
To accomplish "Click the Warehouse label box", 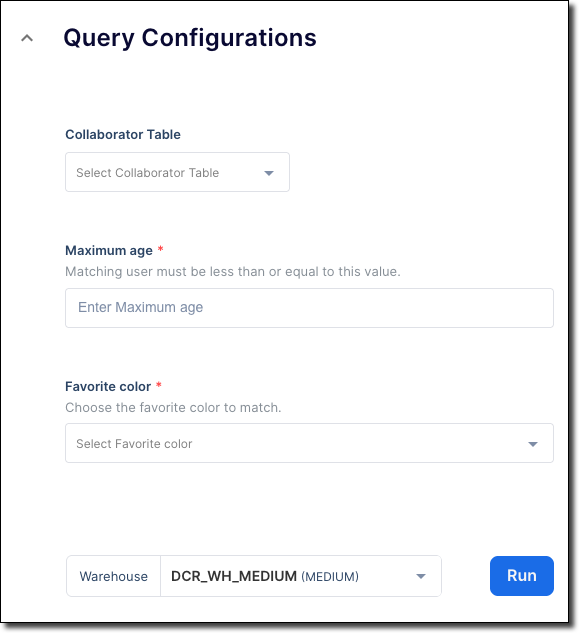I will coord(113,576).
